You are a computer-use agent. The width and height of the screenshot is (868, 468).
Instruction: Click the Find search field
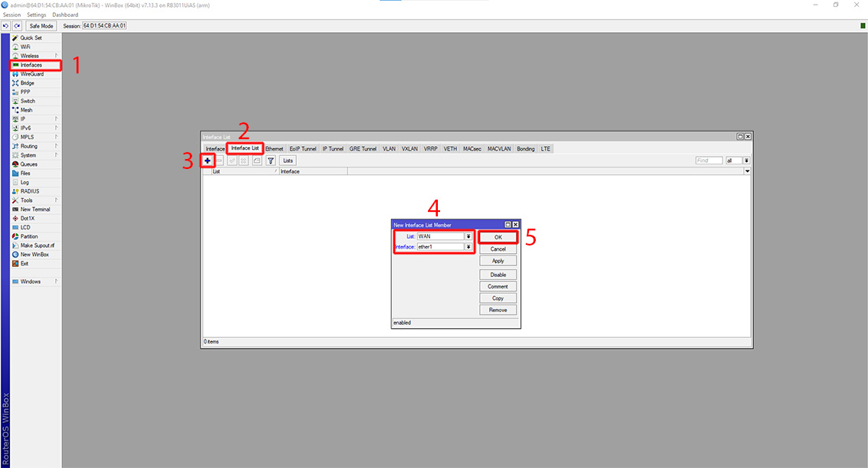point(709,161)
